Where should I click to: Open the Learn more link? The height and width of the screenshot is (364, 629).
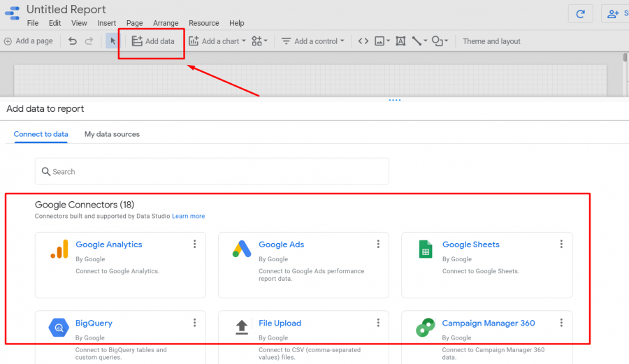(189, 217)
